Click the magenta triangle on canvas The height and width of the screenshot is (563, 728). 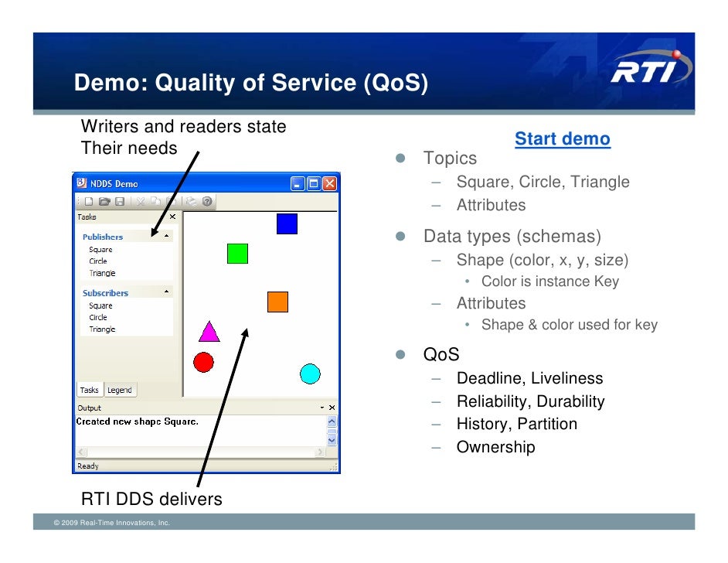(209, 334)
